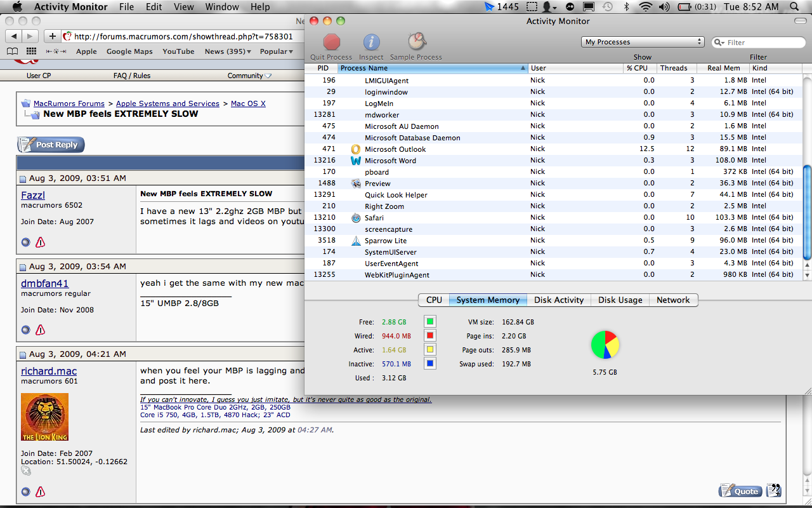Select the Microsoft Outlook icon in process list
The image size is (812, 508).
point(356,149)
